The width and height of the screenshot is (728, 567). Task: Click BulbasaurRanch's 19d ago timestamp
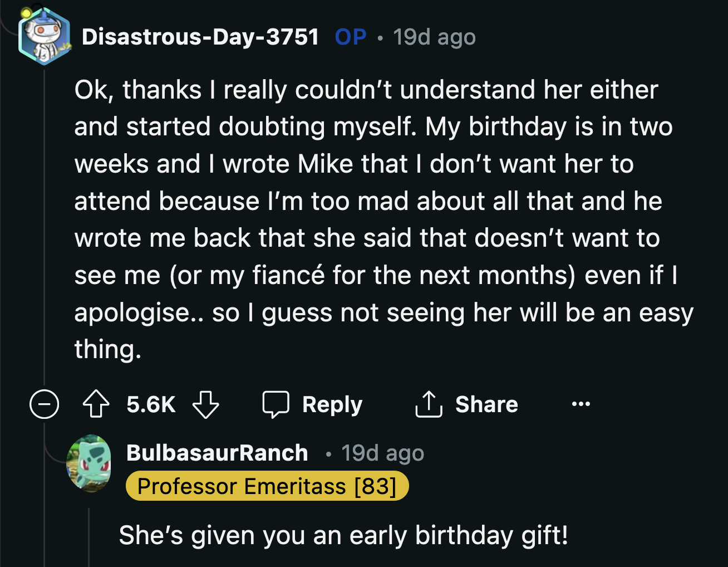coord(382,453)
